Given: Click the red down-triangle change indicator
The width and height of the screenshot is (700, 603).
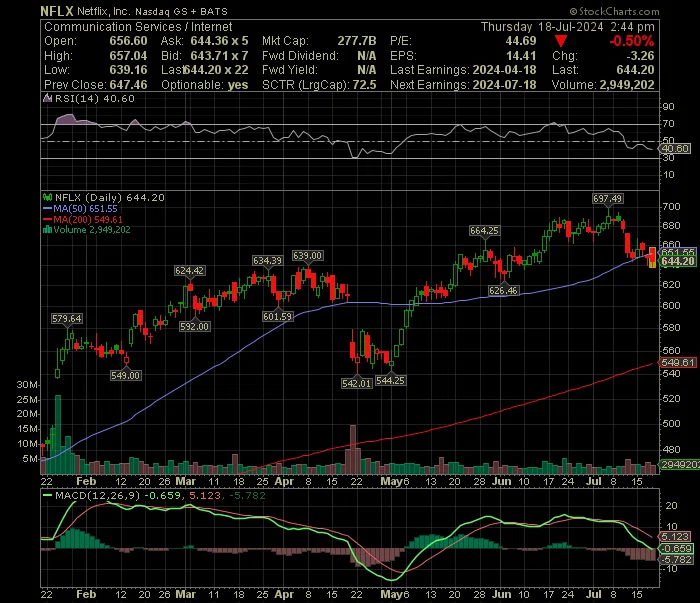Looking at the screenshot, I should 561,42.
